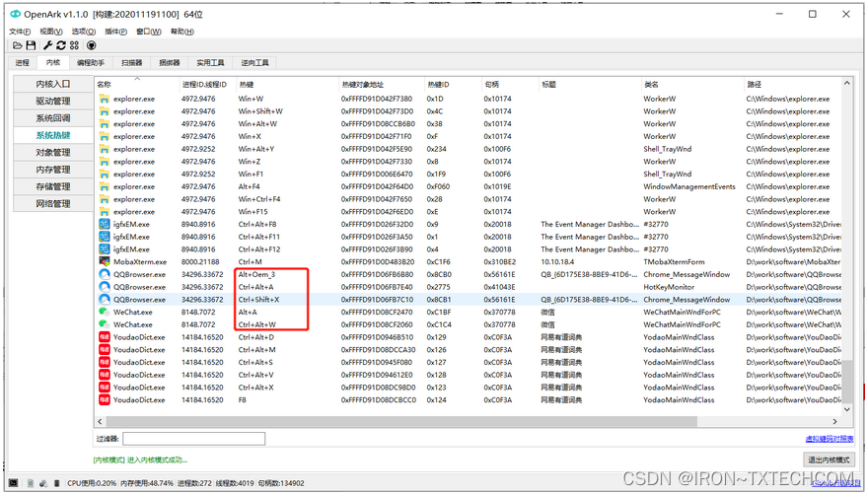
Task: Click the horizontal scrollbar left arrow
Action: coord(100,421)
